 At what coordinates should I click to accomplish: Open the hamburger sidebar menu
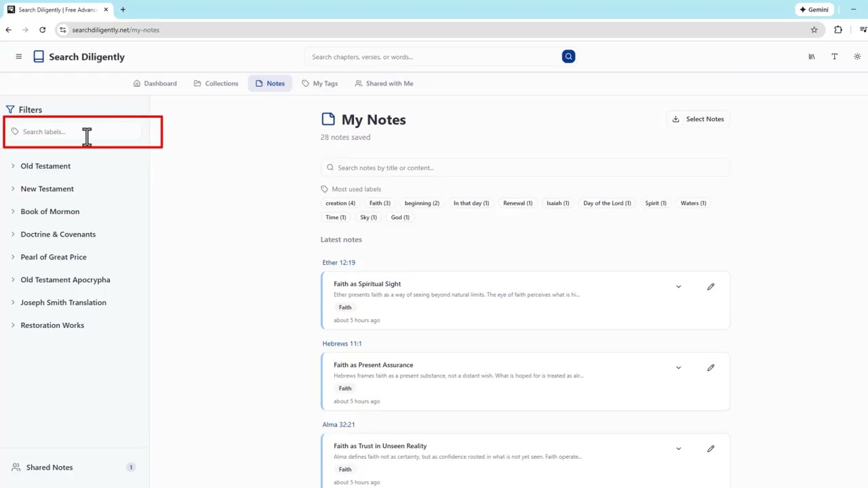[18, 57]
